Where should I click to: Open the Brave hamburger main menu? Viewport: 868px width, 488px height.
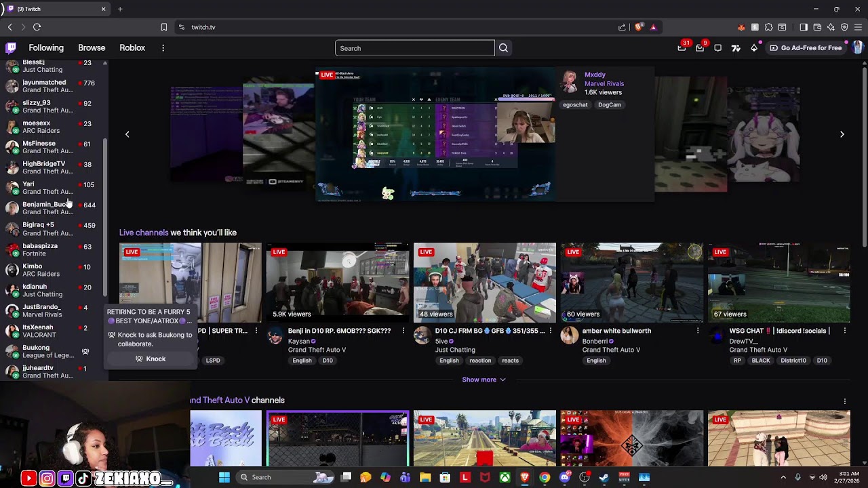pyautogui.click(x=858, y=27)
